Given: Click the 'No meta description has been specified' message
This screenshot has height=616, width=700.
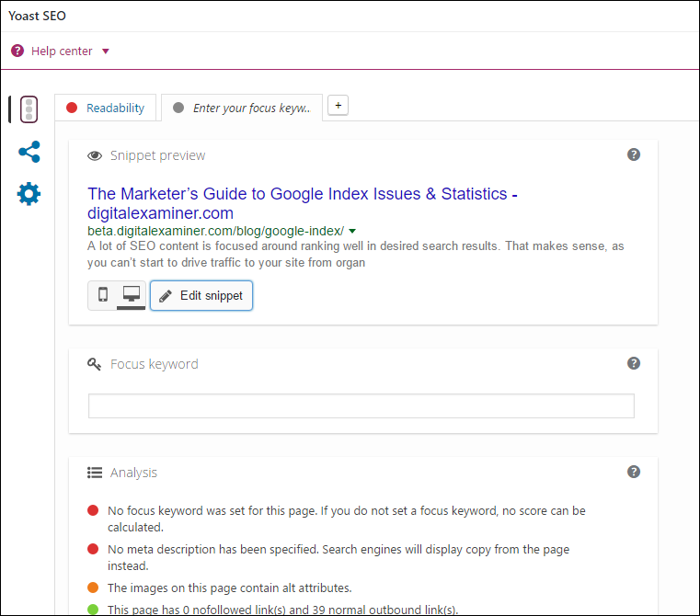Looking at the screenshot, I should tap(339, 557).
